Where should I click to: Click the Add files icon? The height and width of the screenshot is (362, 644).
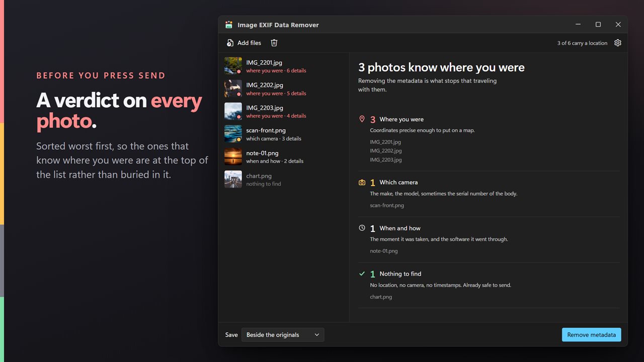(230, 43)
